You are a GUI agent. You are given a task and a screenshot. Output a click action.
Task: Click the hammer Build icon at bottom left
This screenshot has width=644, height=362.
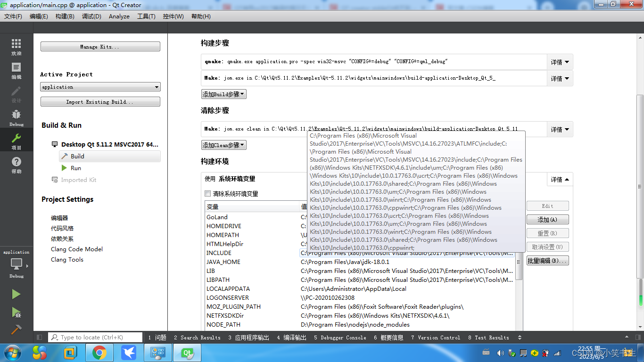click(x=16, y=330)
